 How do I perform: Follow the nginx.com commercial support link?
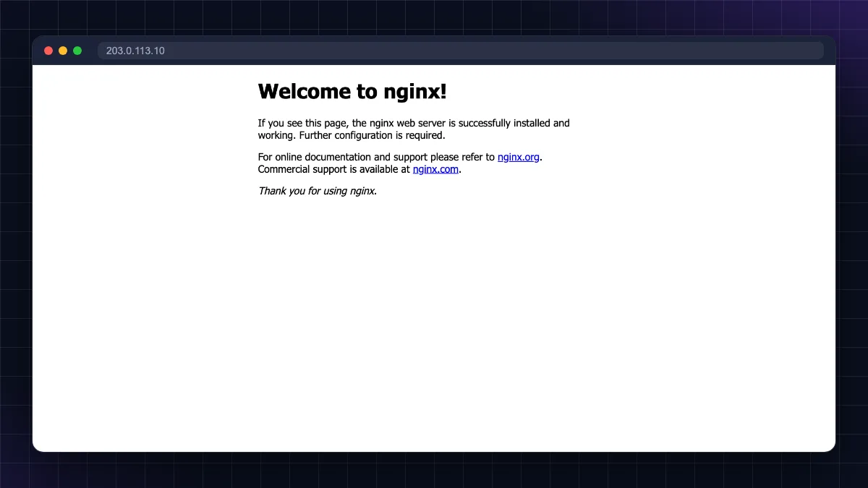pos(435,169)
